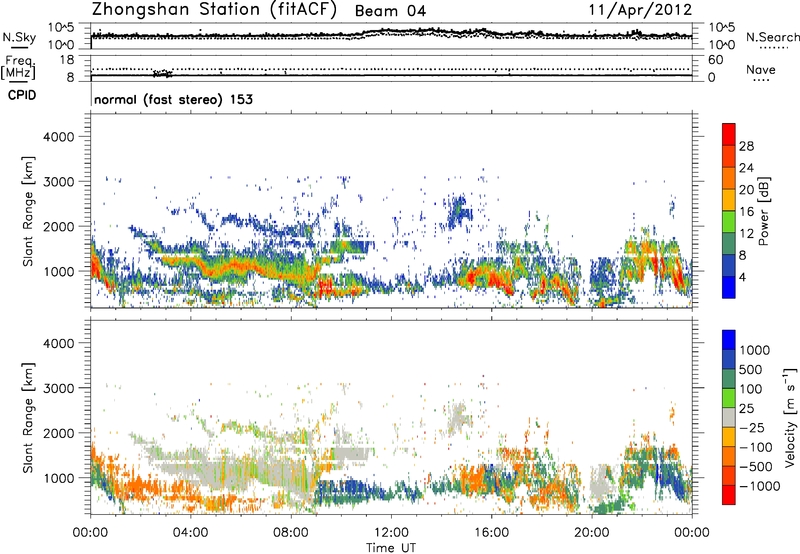Click the '16' power colorbar label
Screen dimensions: 800x554
pyautogui.click(x=746, y=212)
